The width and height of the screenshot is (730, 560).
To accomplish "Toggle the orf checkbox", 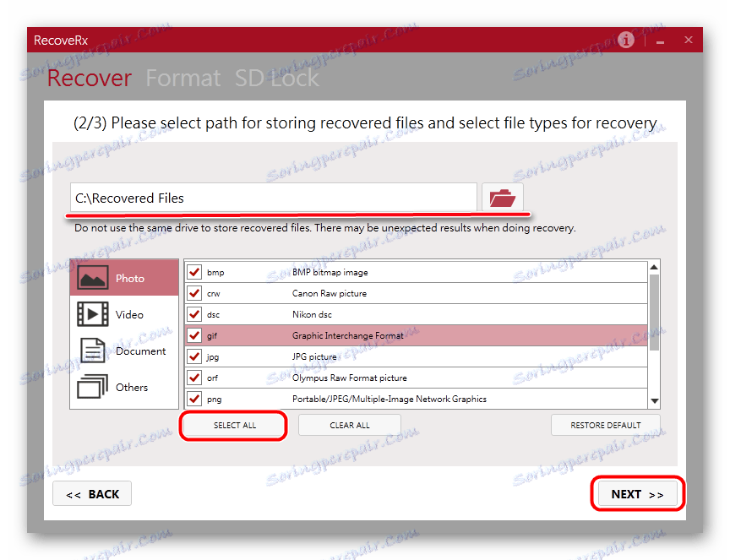I will pyautogui.click(x=194, y=378).
